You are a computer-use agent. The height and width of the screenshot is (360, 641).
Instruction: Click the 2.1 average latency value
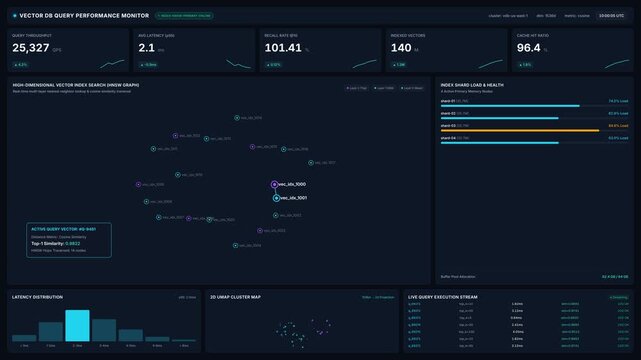[146, 48]
